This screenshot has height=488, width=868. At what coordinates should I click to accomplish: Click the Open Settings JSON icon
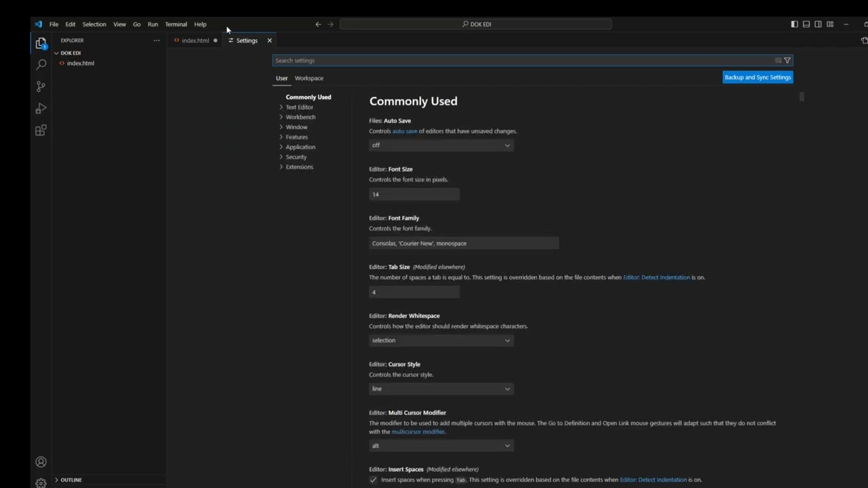point(864,41)
